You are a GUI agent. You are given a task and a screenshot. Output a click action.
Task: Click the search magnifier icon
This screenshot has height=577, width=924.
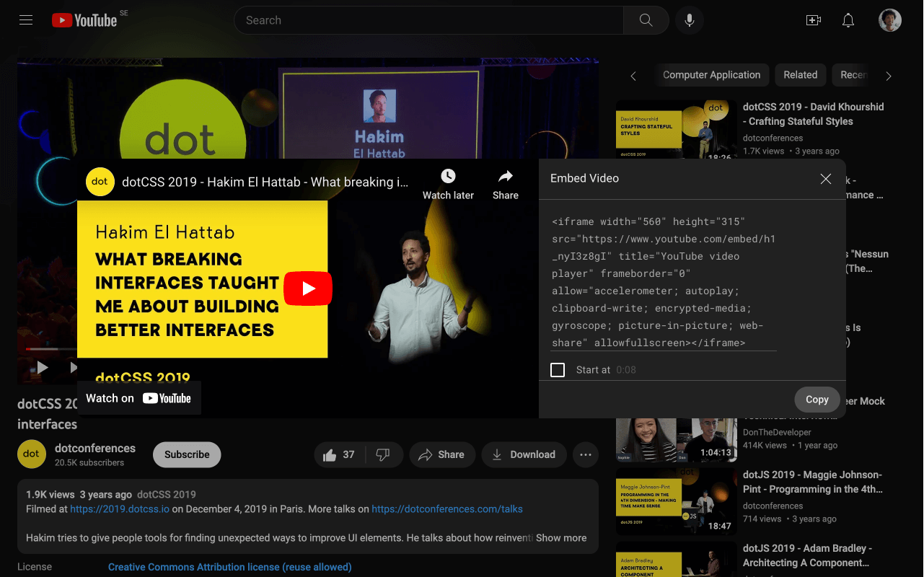pyautogui.click(x=645, y=20)
